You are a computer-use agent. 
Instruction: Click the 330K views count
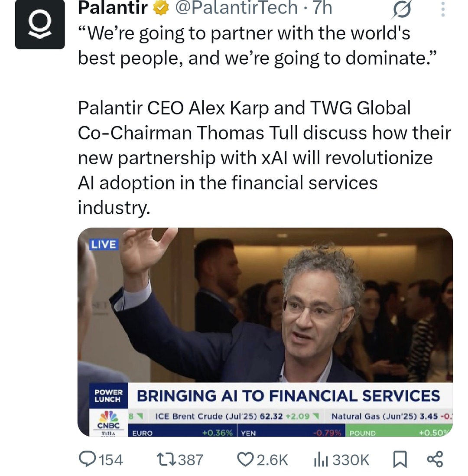[351, 460]
